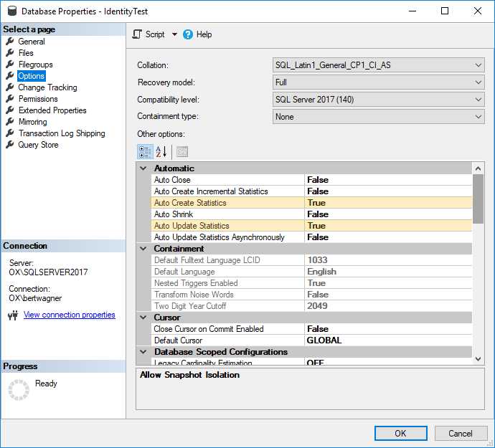Open the Extended Properties page
495x448 pixels.
[52, 110]
